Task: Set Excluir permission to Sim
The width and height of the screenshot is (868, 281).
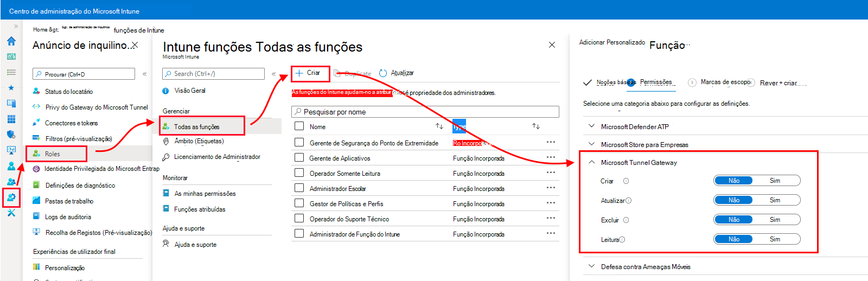Action: tap(775, 220)
